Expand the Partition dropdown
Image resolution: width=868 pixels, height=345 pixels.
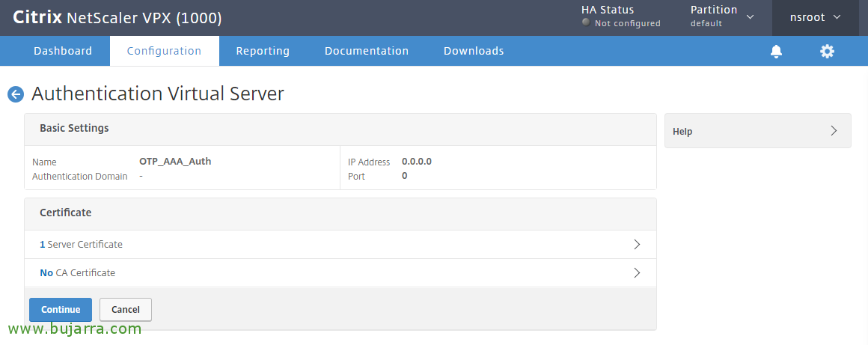(x=750, y=16)
